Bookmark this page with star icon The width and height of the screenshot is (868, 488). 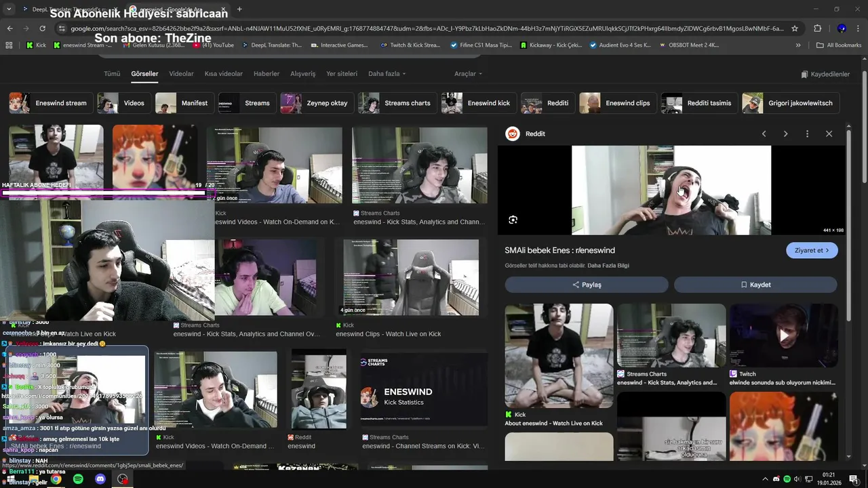(x=795, y=28)
